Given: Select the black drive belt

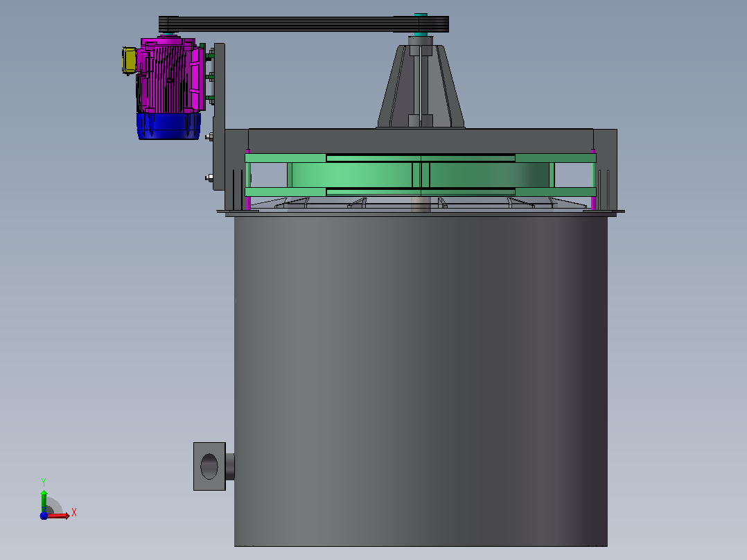Looking at the screenshot, I should click(x=304, y=24).
